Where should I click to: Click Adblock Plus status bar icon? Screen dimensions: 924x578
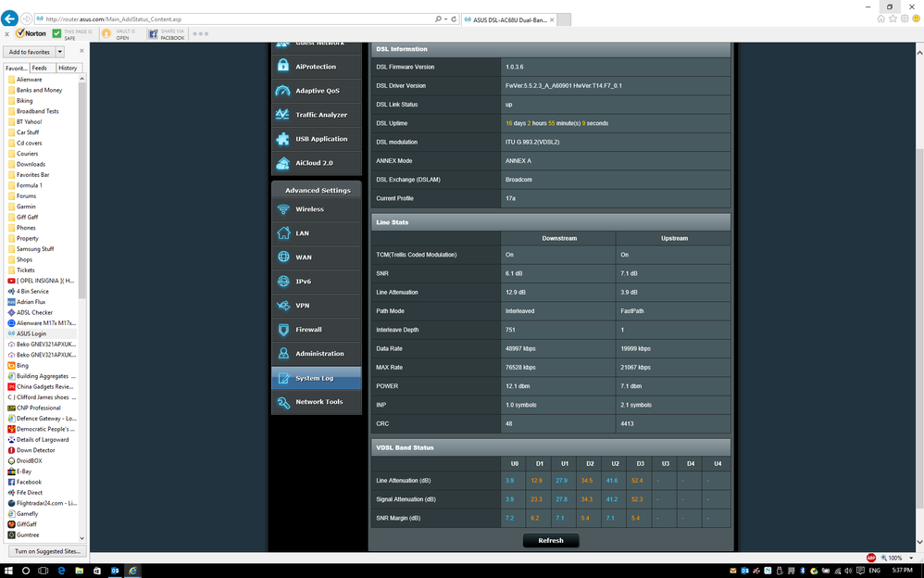[870, 558]
